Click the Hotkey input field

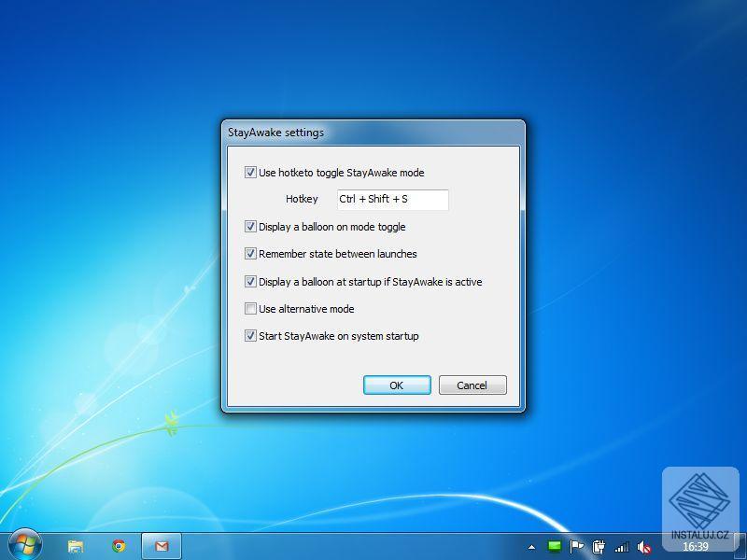click(x=392, y=200)
